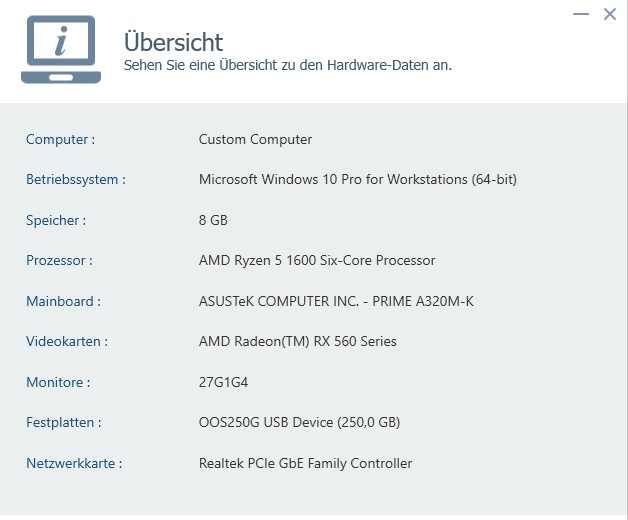Click the Speicher label

coord(56,220)
